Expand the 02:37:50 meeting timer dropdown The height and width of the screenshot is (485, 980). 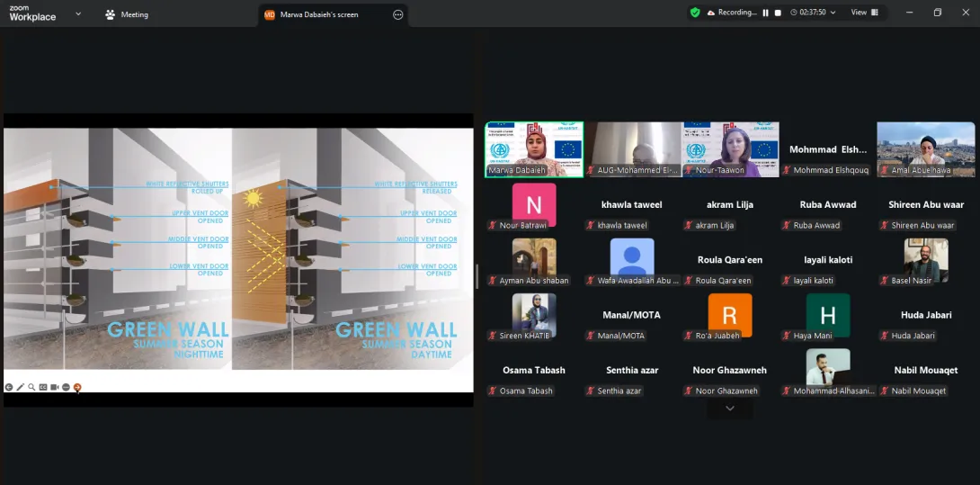(813, 13)
